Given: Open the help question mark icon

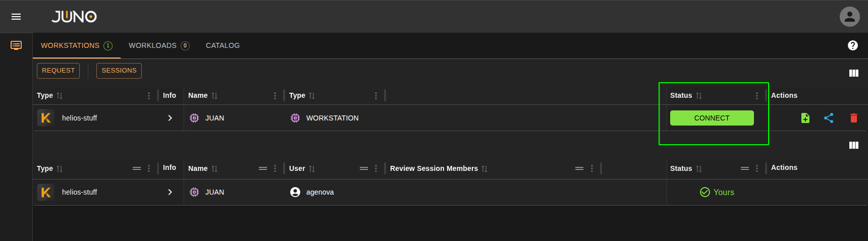Looking at the screenshot, I should tap(852, 45).
